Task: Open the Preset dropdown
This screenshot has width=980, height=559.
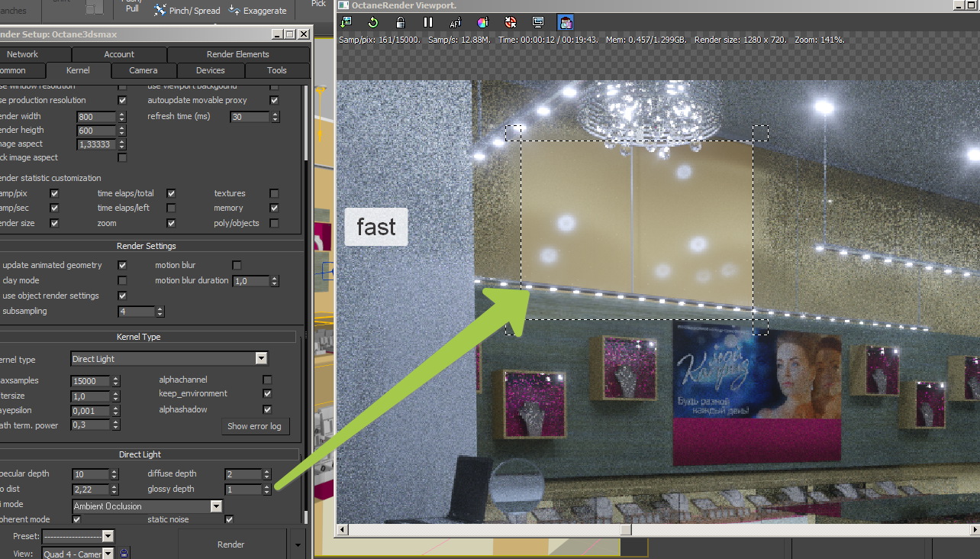Action: click(x=78, y=536)
